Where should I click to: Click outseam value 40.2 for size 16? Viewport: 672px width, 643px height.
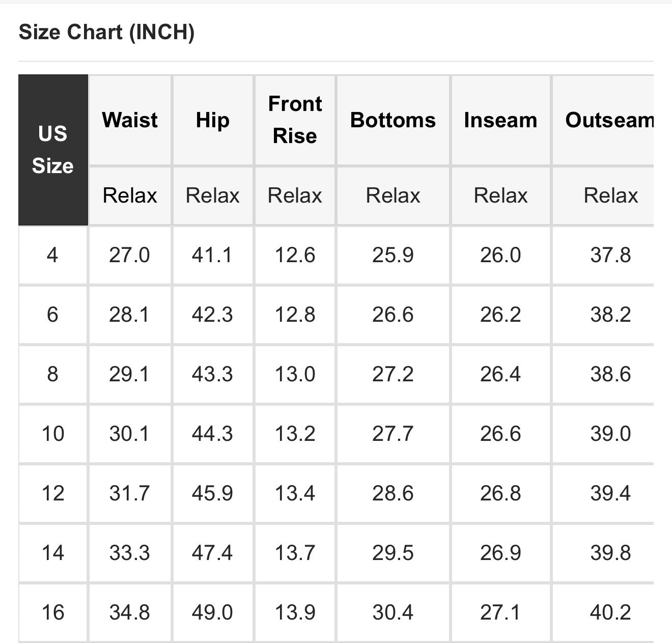[x=610, y=612]
